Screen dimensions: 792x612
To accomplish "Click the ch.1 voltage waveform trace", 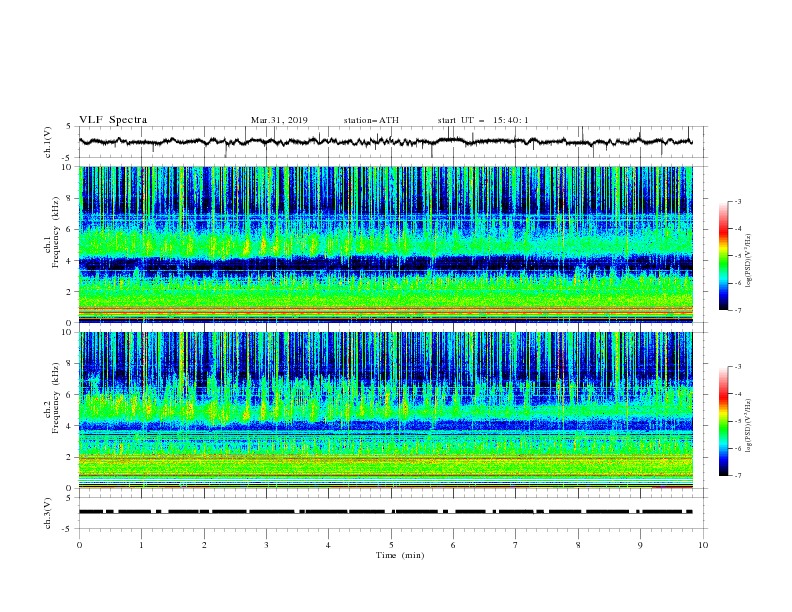I will tap(386, 142).
